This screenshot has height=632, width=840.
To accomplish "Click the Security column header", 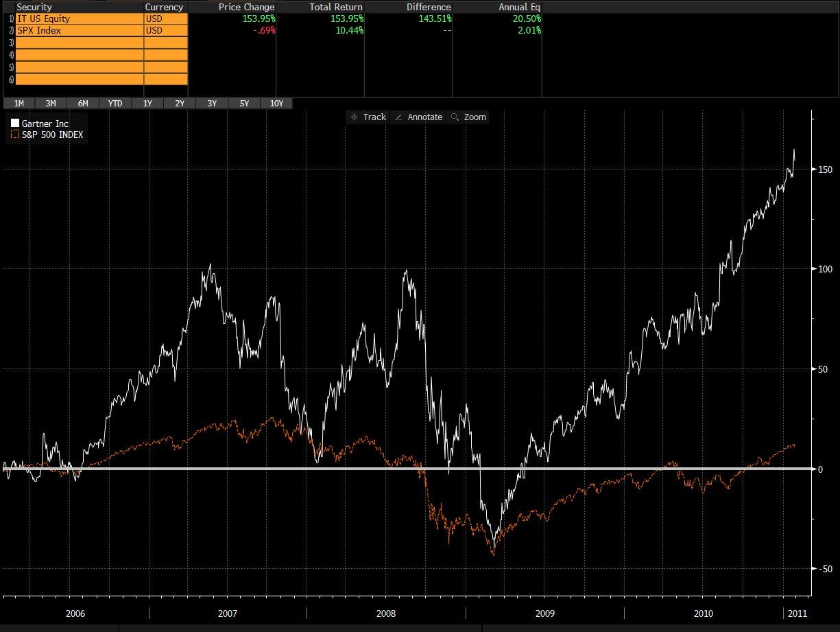I will point(34,7).
